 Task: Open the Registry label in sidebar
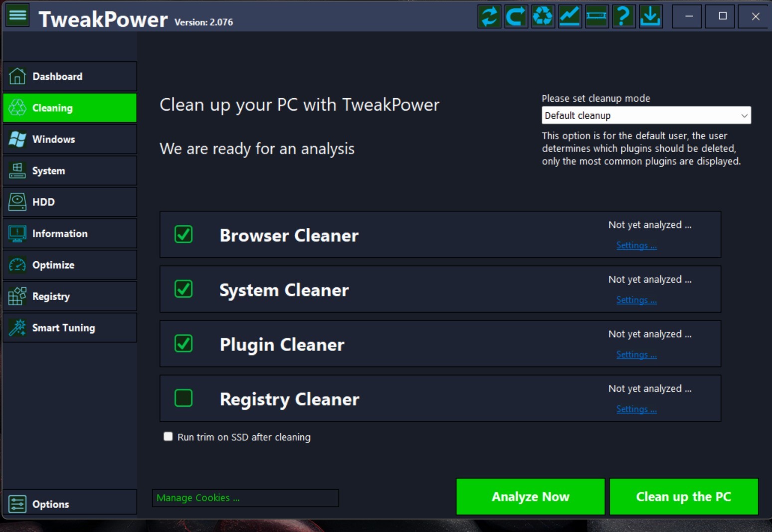pyautogui.click(x=51, y=296)
